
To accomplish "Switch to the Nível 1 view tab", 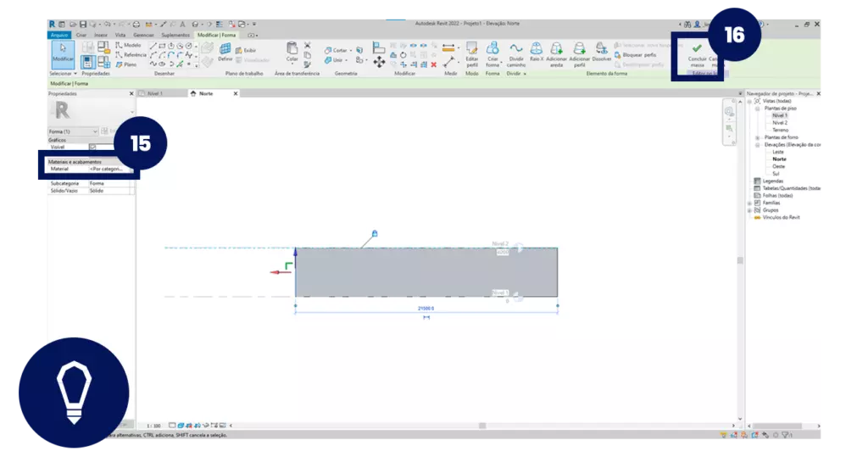I will (155, 93).
